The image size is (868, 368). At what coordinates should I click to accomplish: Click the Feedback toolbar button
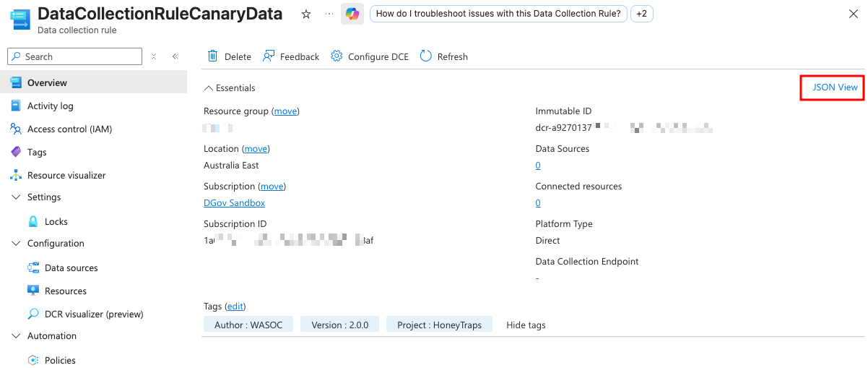tap(290, 56)
